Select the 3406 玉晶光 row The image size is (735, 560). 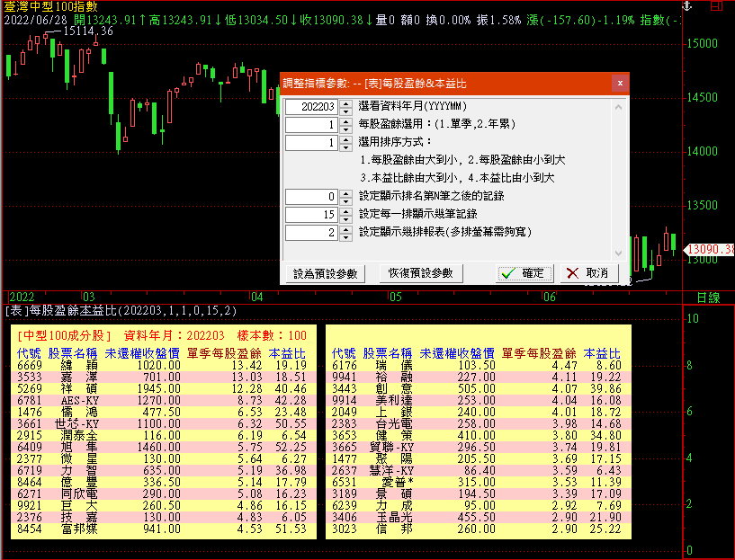click(478, 518)
